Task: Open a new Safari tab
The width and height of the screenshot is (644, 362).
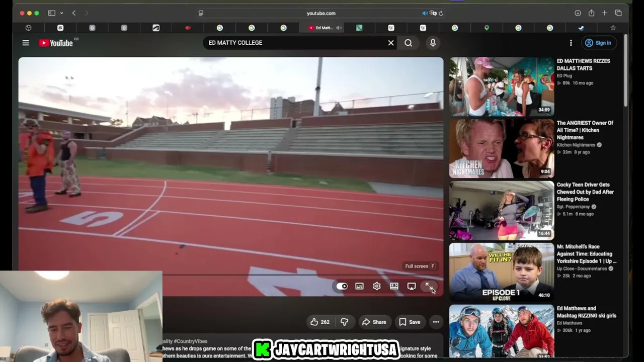Action: pyautogui.click(x=605, y=13)
